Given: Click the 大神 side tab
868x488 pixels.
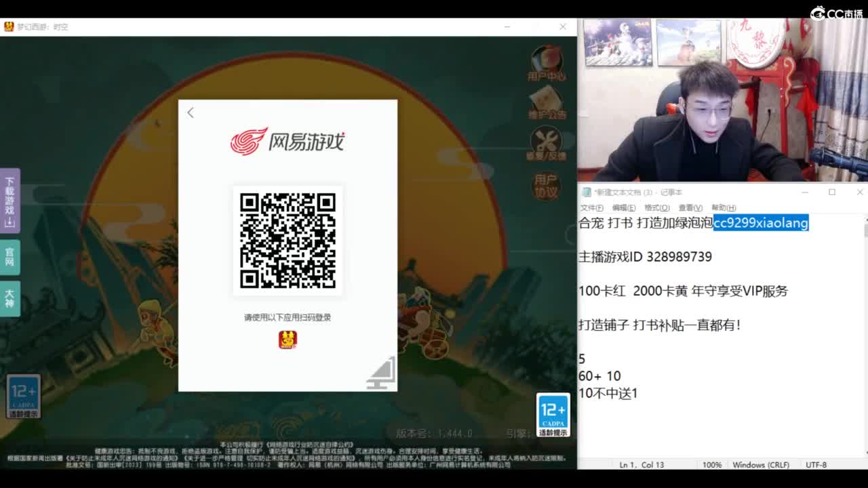Looking at the screenshot, I should (9, 298).
